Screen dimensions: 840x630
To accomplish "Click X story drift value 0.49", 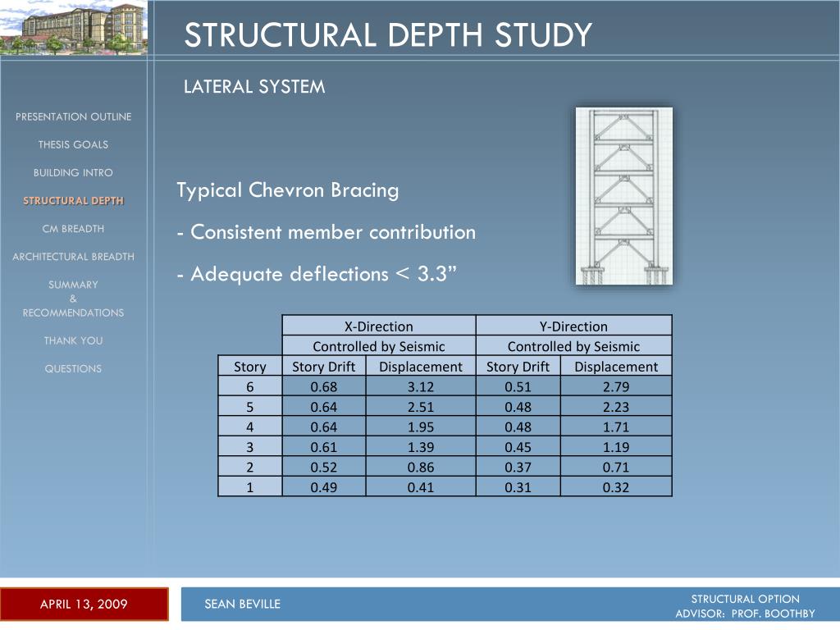I will tap(323, 487).
